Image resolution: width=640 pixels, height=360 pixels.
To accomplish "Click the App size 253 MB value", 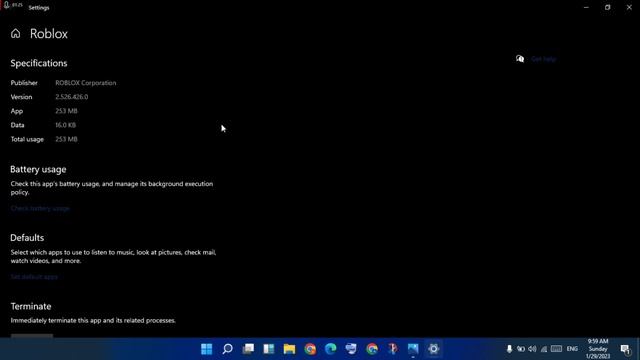I will point(66,111).
